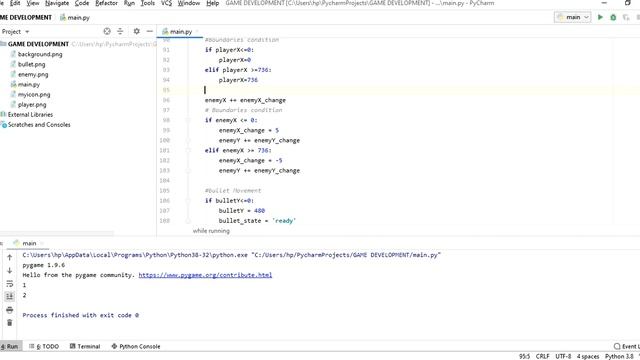Select the main tab in Run panel
The width and height of the screenshot is (640, 360).
click(x=29, y=243)
